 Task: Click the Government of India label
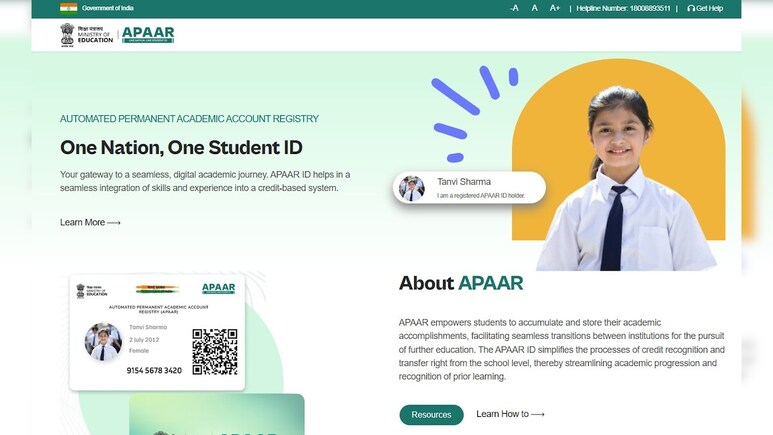(x=107, y=8)
